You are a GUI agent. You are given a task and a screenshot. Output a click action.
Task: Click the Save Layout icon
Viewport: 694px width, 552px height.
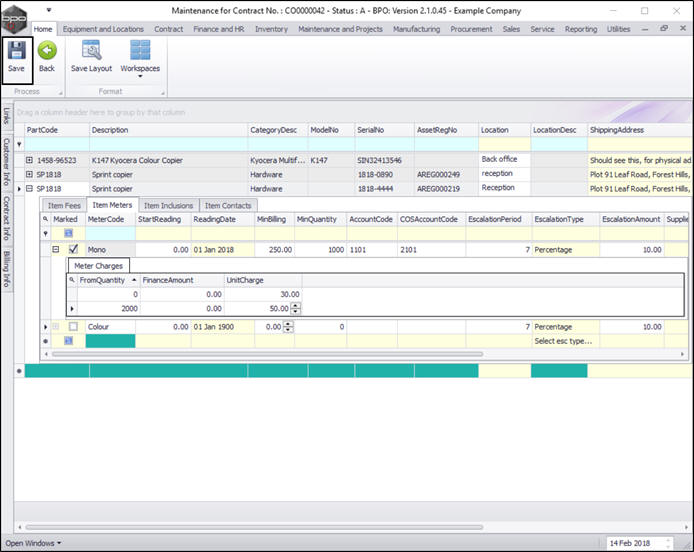click(91, 50)
